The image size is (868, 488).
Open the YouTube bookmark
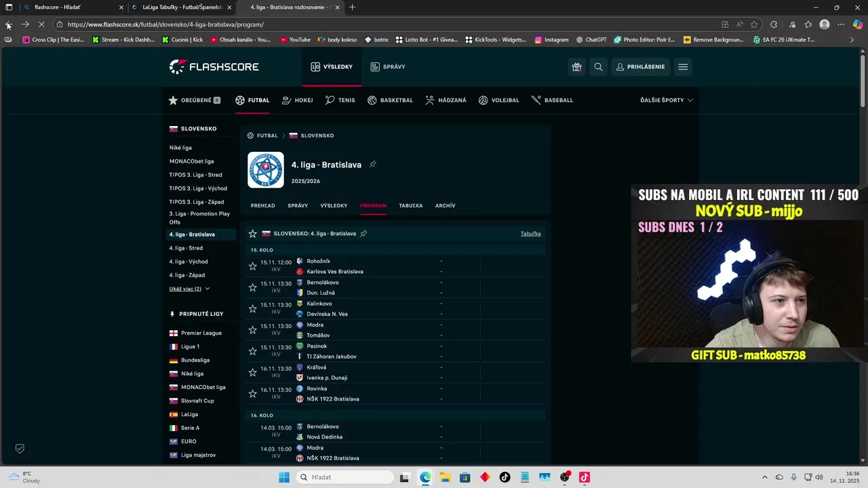pos(295,40)
